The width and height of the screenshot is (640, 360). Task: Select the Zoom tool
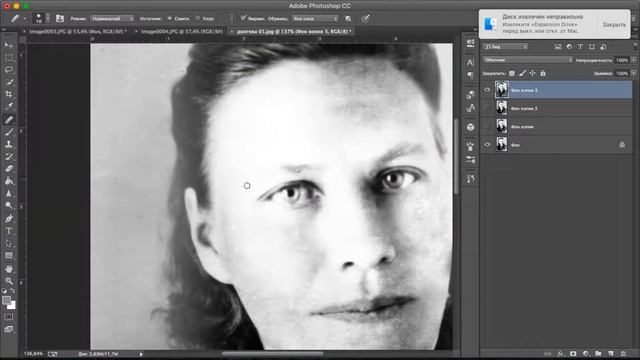[x=9, y=281]
